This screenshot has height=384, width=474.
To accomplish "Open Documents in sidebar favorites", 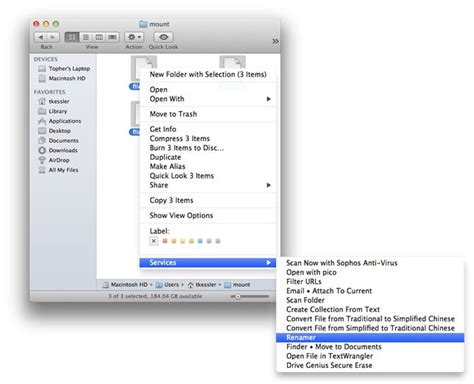I will (58, 140).
